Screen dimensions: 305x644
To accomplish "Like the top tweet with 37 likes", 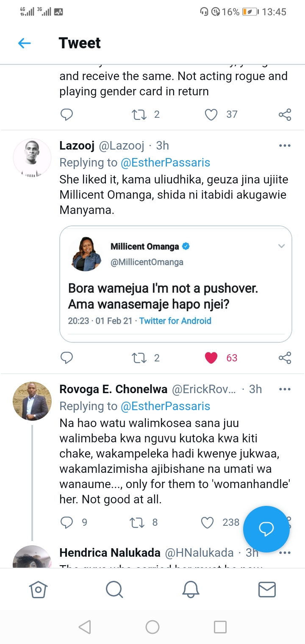I will point(211,114).
